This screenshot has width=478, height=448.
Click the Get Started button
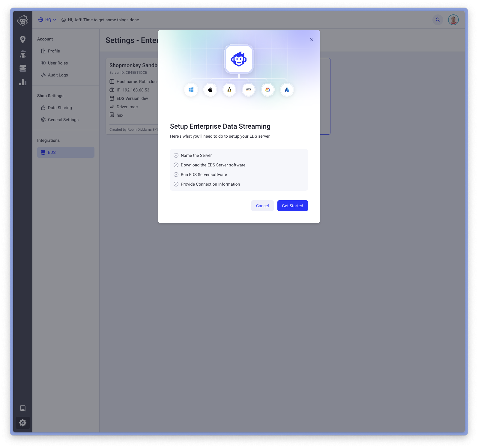(293, 206)
